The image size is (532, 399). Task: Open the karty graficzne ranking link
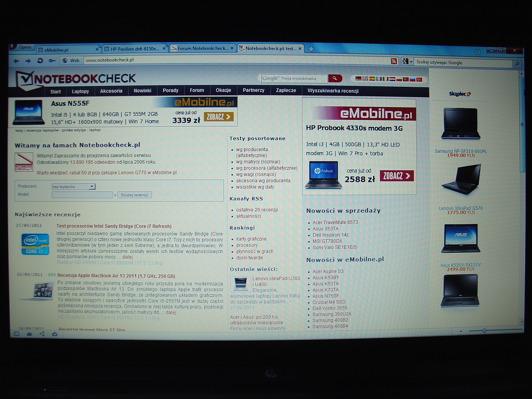[x=251, y=239]
